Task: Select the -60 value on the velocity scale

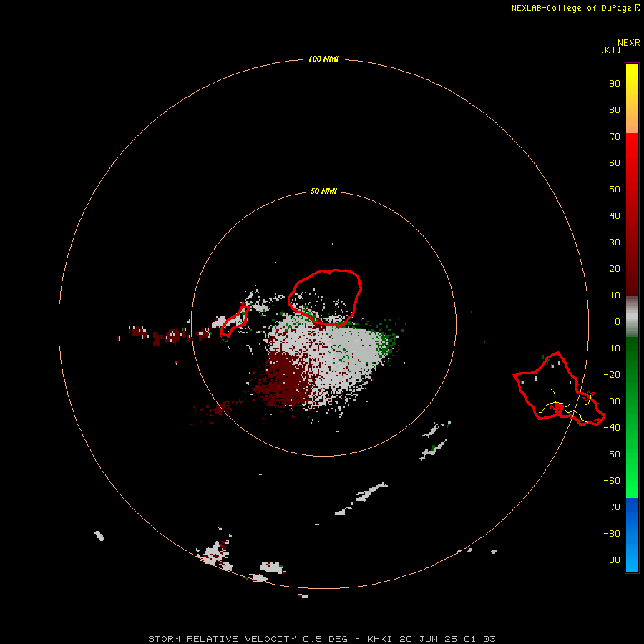Action: pos(612,481)
